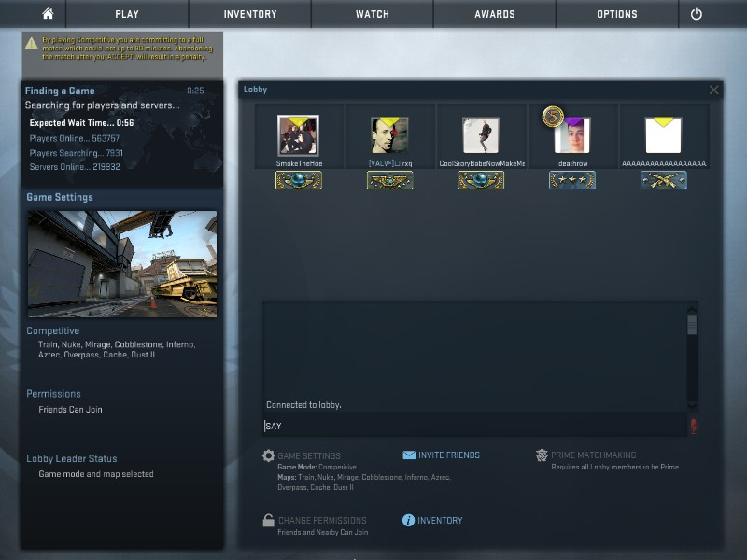The image size is (747, 560).
Task: Close the Lobby panel
Action: [713, 90]
